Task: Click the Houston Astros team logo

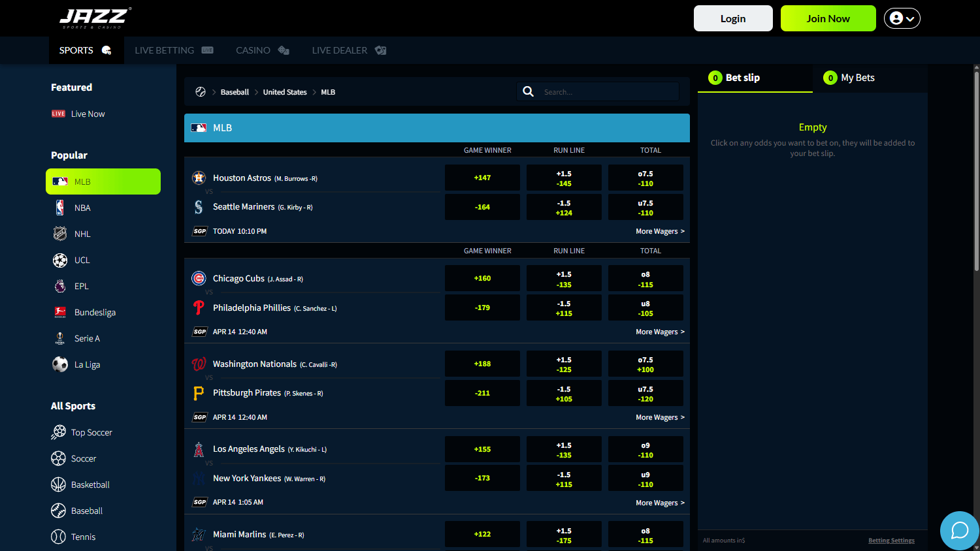Action: pyautogui.click(x=199, y=177)
